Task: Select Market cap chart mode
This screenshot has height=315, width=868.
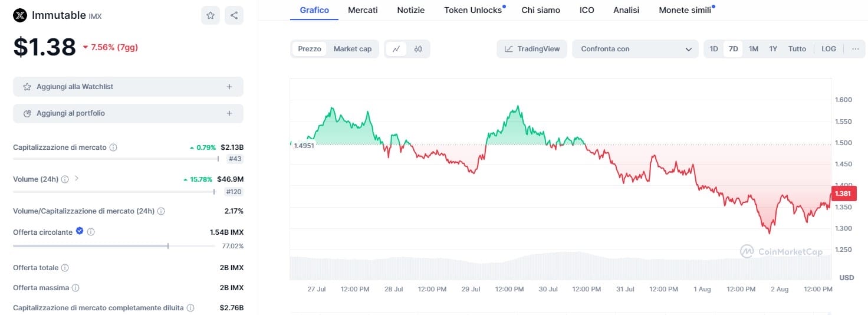Action: coord(353,49)
